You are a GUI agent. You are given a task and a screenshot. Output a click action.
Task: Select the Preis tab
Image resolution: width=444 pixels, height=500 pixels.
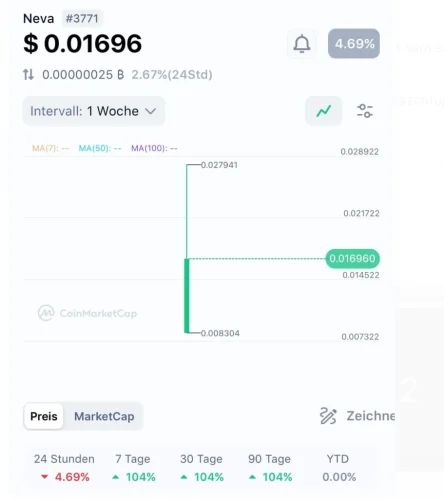point(44,416)
